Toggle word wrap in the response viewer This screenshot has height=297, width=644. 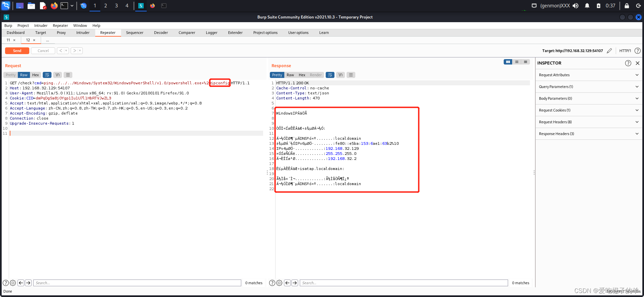[330, 75]
